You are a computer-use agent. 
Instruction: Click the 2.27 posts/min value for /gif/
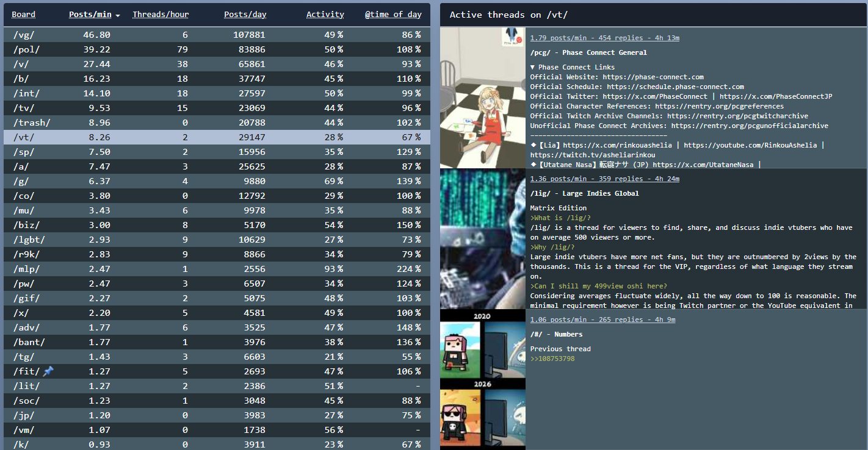99,298
